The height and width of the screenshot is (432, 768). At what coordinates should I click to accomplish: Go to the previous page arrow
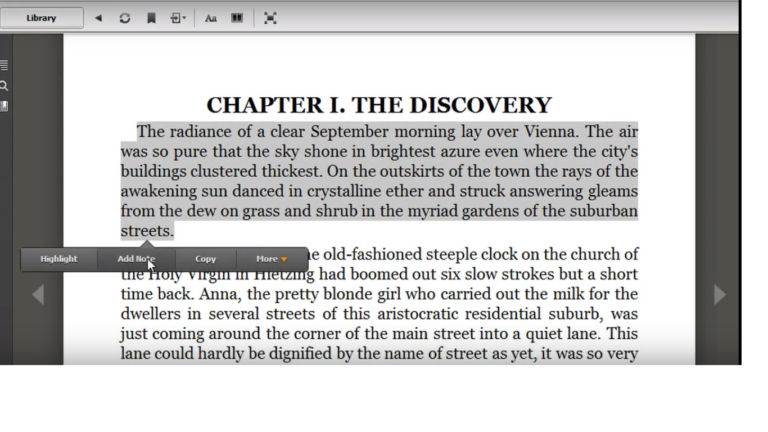pyautogui.click(x=38, y=294)
